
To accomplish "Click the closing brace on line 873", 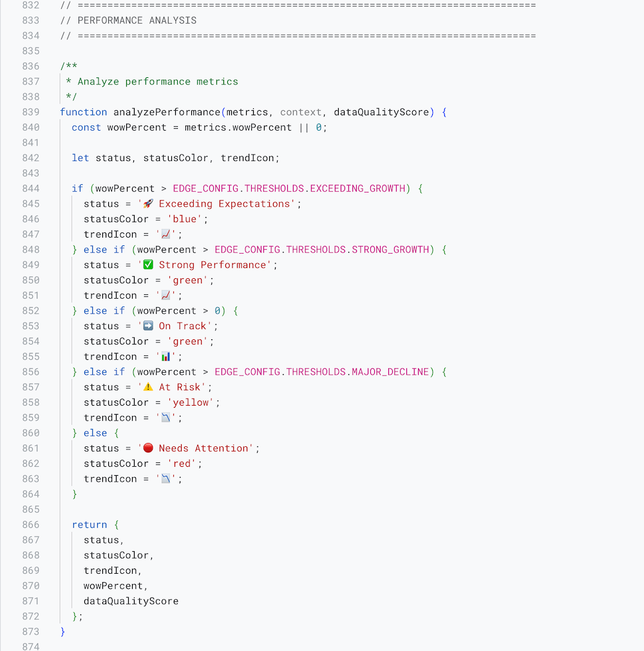I will tap(62, 632).
